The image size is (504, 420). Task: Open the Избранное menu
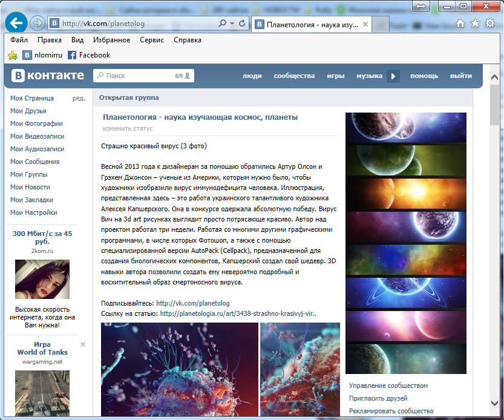(111, 40)
